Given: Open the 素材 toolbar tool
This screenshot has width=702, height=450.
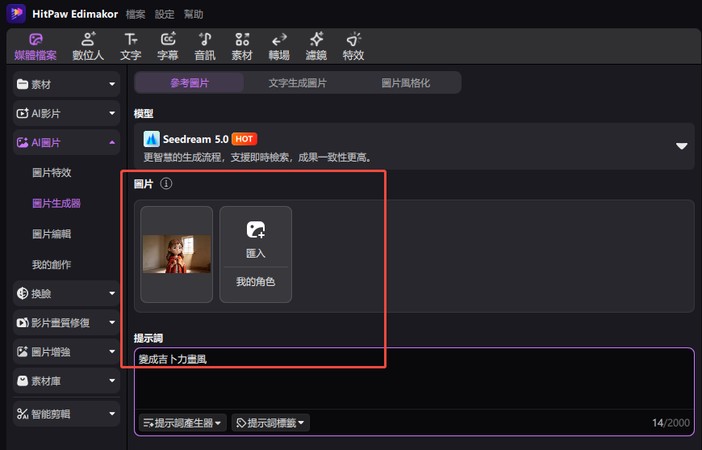Looking at the screenshot, I should 242,47.
